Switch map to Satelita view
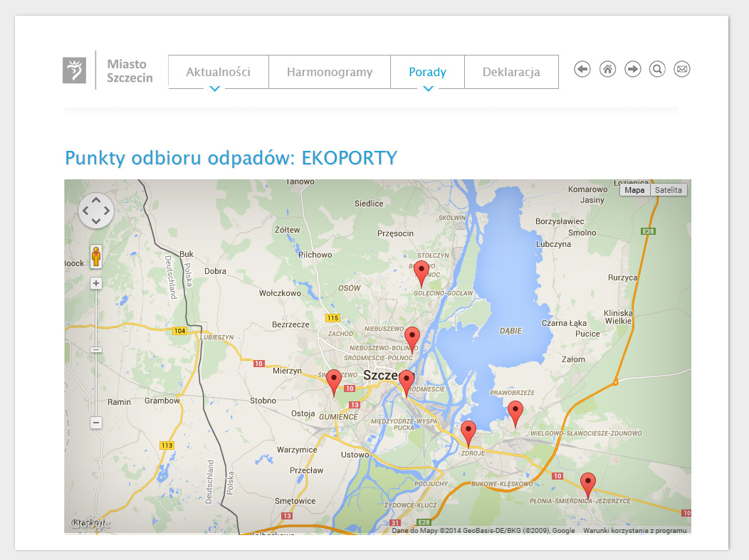 (669, 190)
